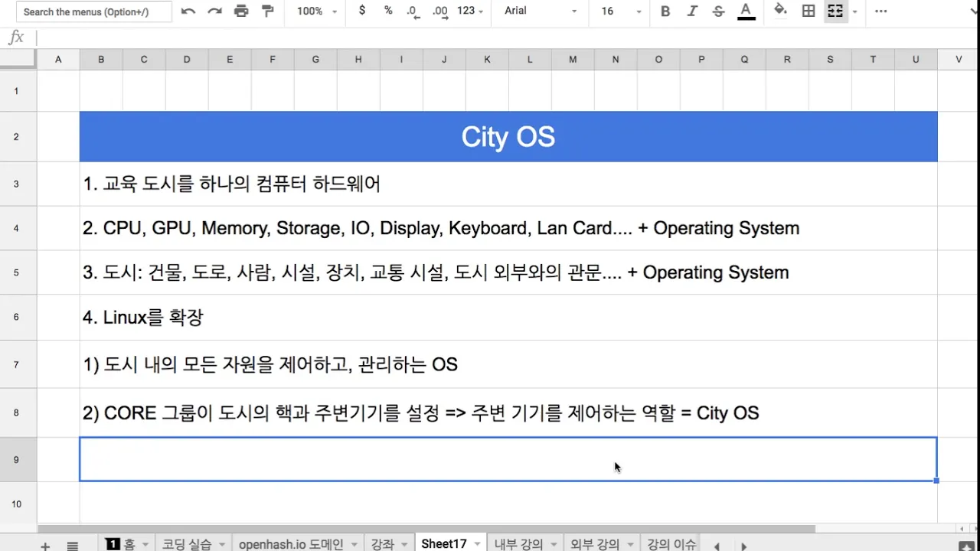
Task: Format as percent with % icon
Action: pos(388,11)
